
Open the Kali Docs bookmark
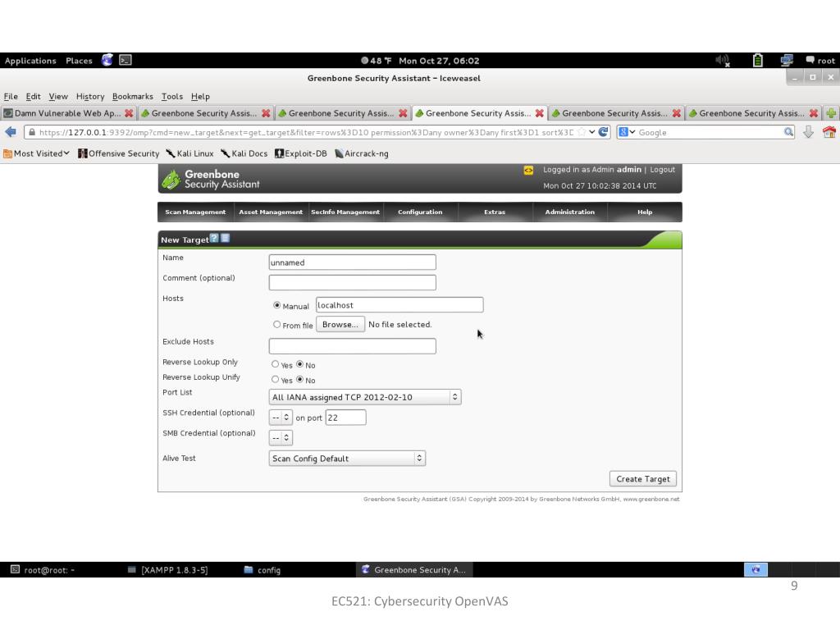244,153
